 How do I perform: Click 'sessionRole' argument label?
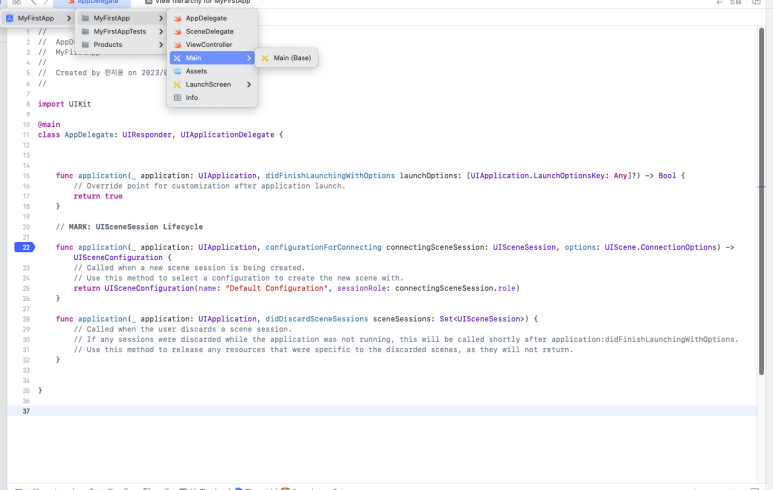pyautogui.click(x=361, y=288)
